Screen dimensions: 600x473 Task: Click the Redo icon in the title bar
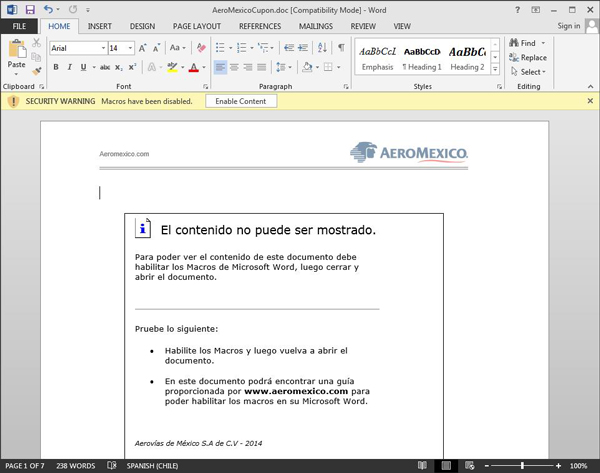[x=73, y=10]
